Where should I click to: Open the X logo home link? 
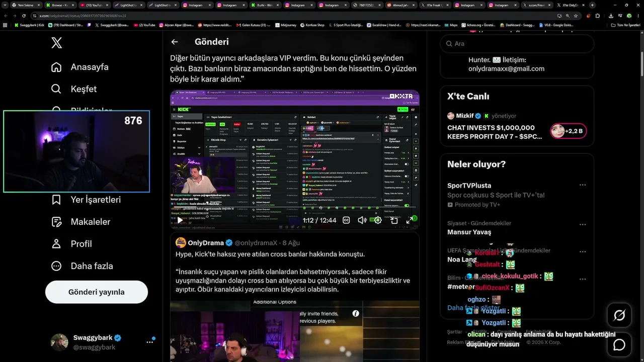pyautogui.click(x=57, y=43)
